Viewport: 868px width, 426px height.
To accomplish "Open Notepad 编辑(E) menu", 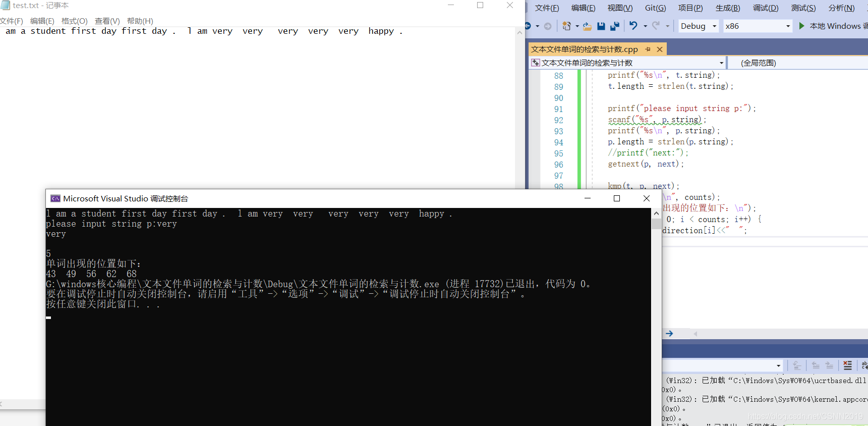I will [42, 21].
